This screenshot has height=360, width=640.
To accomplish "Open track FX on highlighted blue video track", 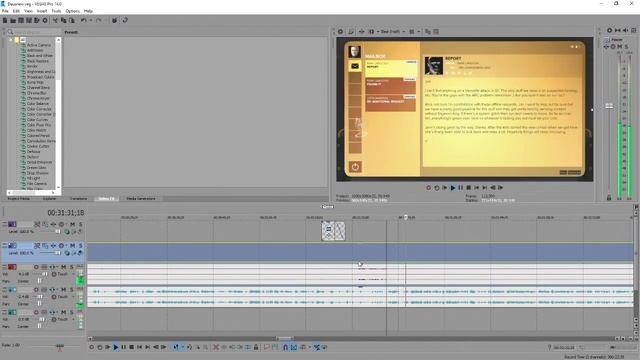I will (53, 245).
